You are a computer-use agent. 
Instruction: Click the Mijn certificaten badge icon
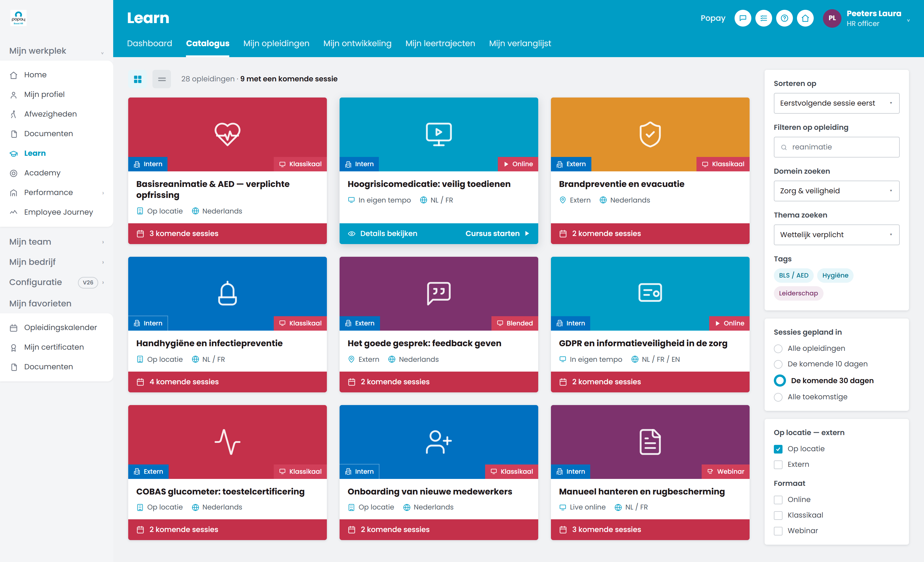14,347
